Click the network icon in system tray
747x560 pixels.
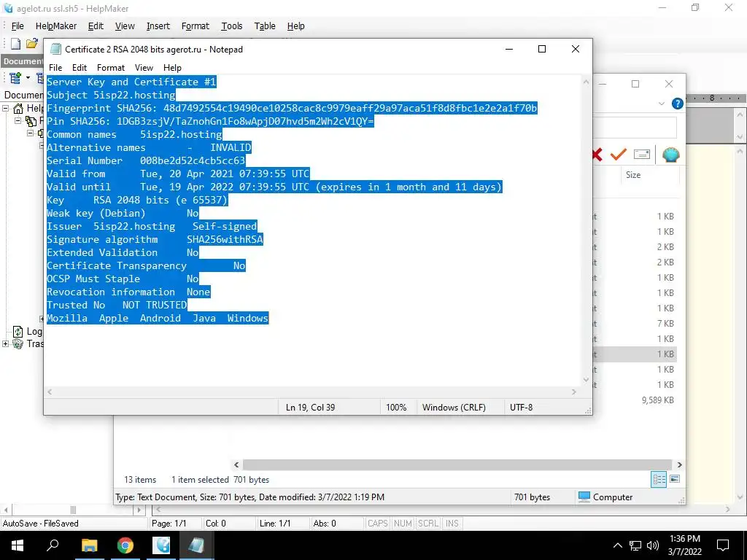tap(635, 545)
